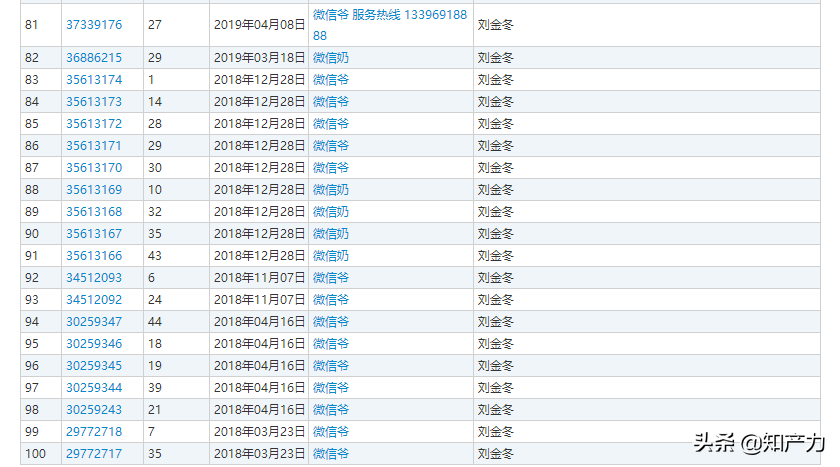Select class number 7 in row 99
The image size is (840, 467).
[151, 431]
